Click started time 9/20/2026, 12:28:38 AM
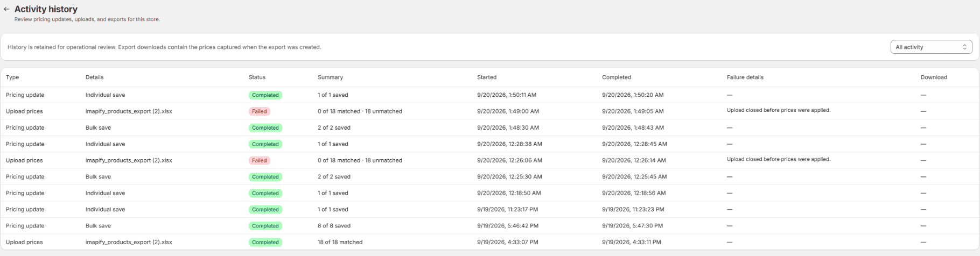Screen dimensions: 980x256 coord(509,144)
